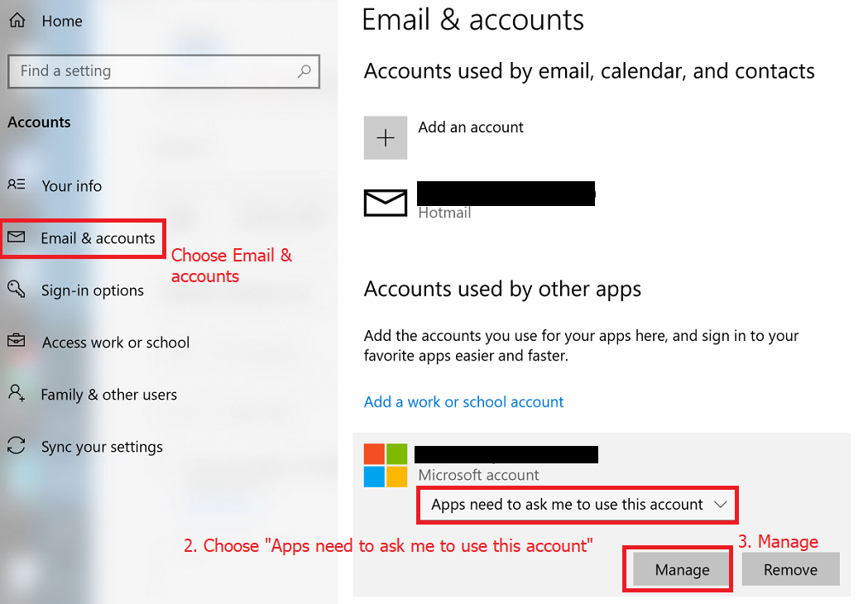
Task: Click the Sign-in options key icon
Action: [x=17, y=290]
